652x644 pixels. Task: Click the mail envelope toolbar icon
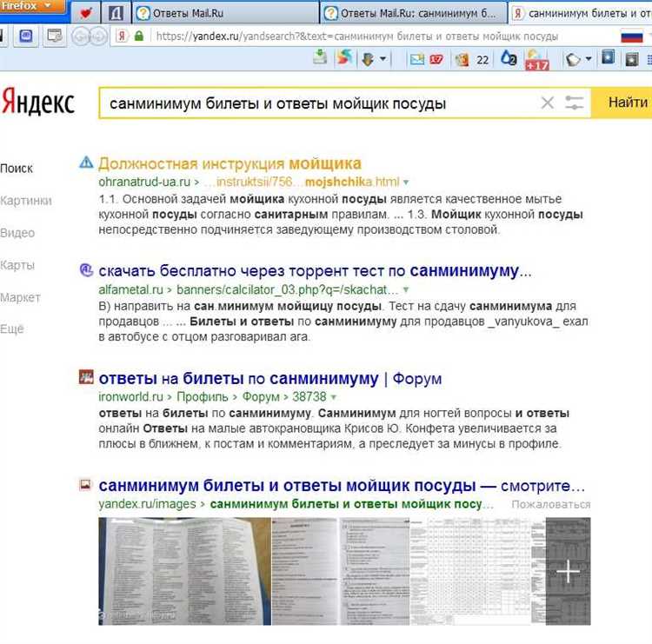[x=416, y=59]
